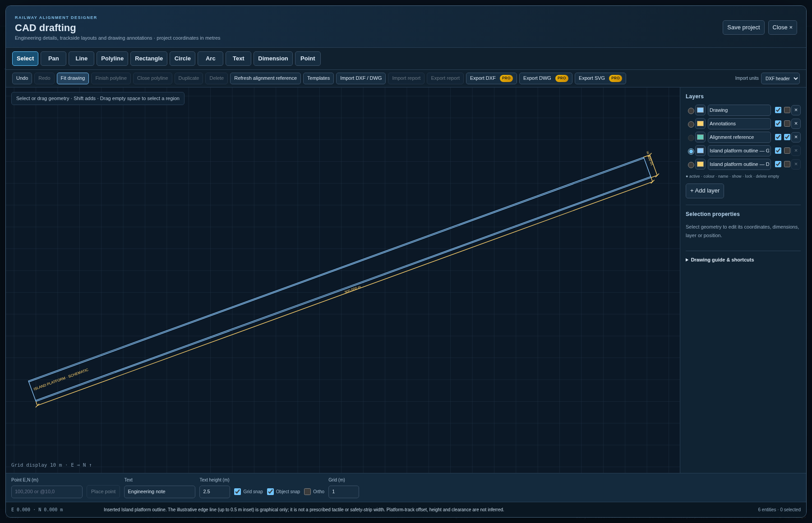Click Refresh alignment reference
This screenshot has width=812, height=523.
(x=265, y=78)
